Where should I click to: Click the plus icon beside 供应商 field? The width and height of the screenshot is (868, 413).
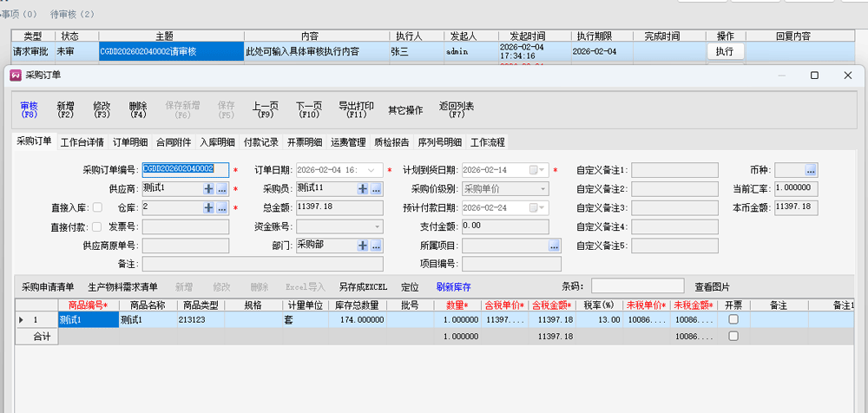coord(208,188)
